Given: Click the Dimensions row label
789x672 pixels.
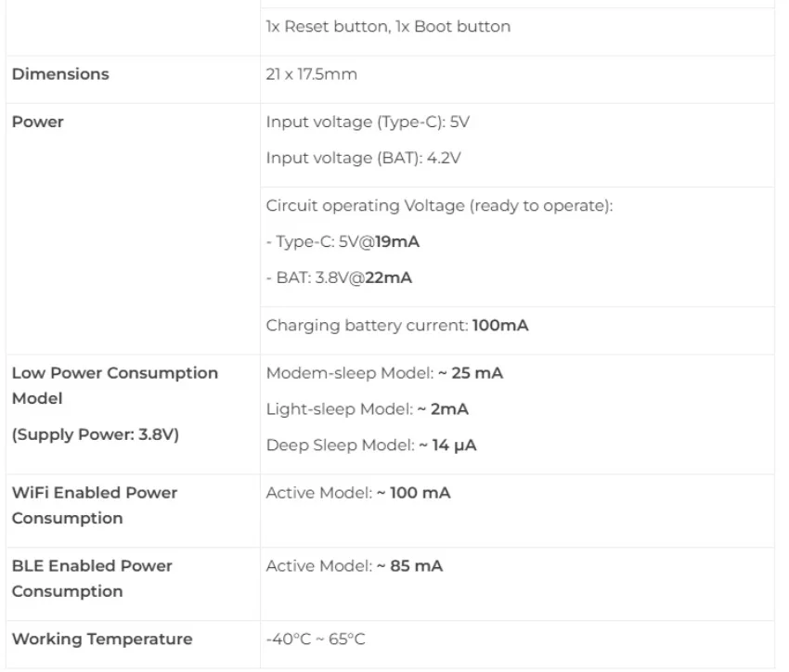Looking at the screenshot, I should (60, 74).
